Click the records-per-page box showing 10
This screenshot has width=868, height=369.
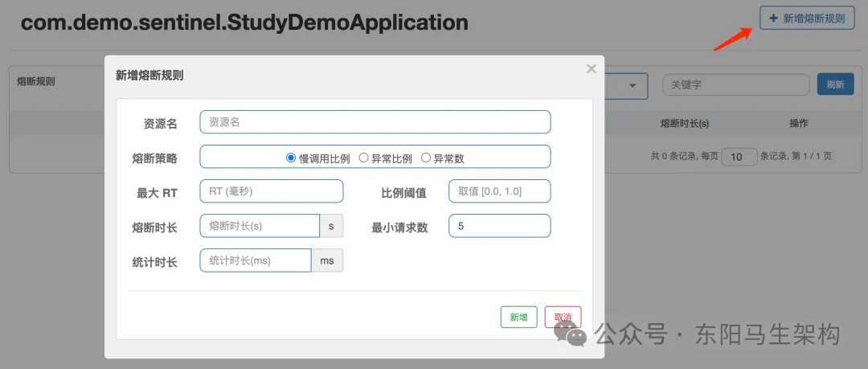[739, 157]
